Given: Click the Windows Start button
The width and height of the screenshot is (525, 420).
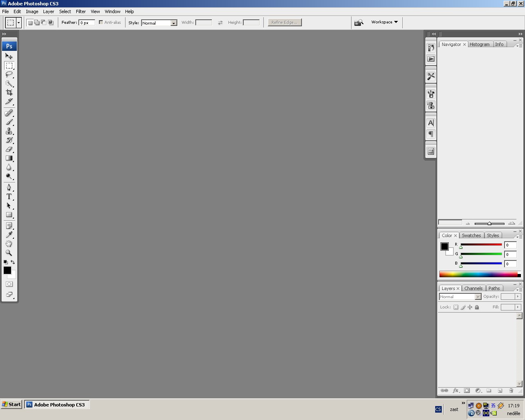Looking at the screenshot, I should tap(11, 404).
